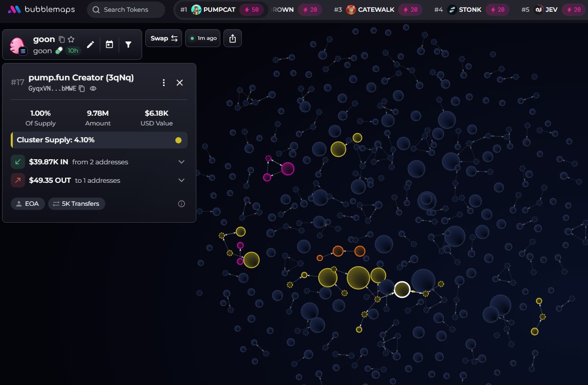Click the 5K Transfers tag
The height and width of the screenshot is (385, 588).
(77, 204)
